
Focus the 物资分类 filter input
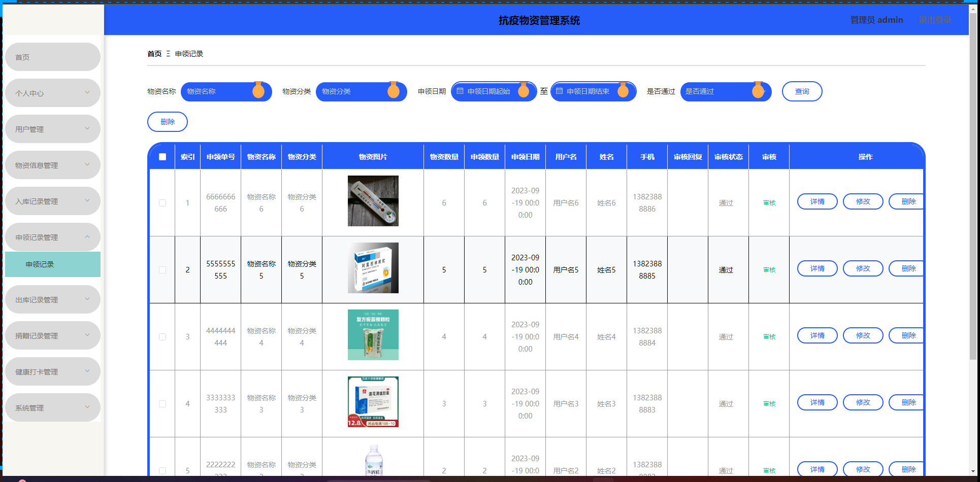361,91
